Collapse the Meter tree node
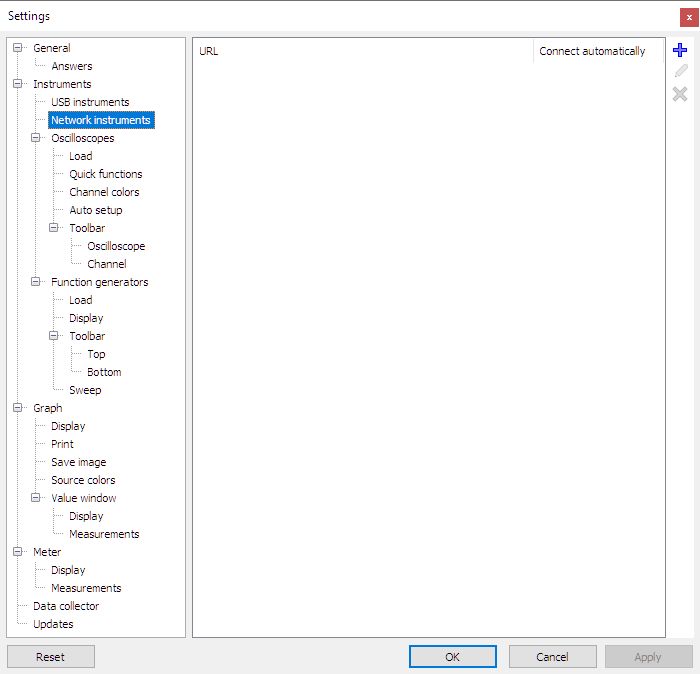Viewport: 700px width, 674px height. pyautogui.click(x=17, y=552)
